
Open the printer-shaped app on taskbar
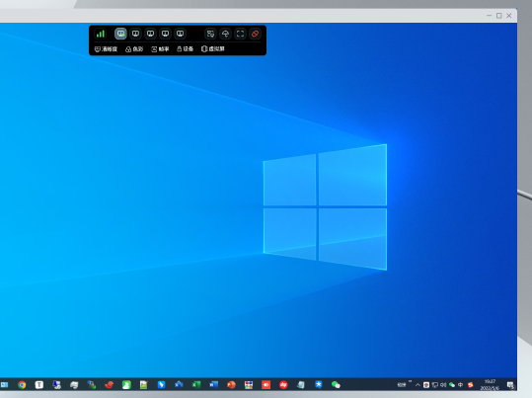click(x=74, y=385)
